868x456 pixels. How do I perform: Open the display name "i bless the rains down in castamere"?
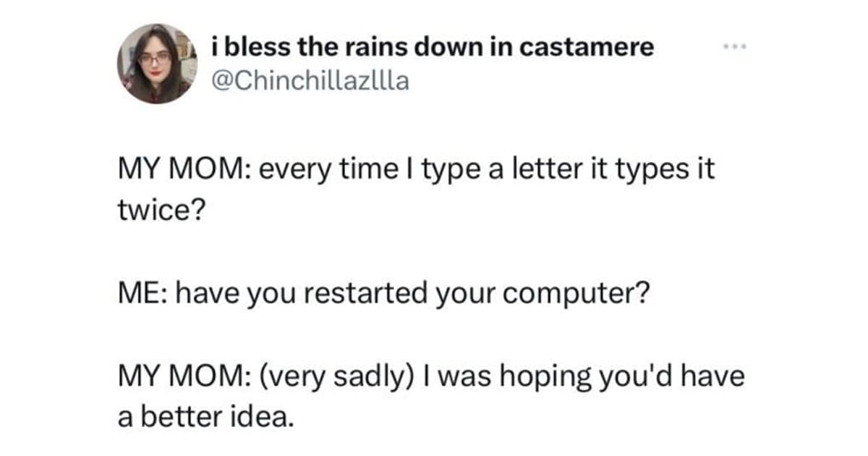click(433, 48)
